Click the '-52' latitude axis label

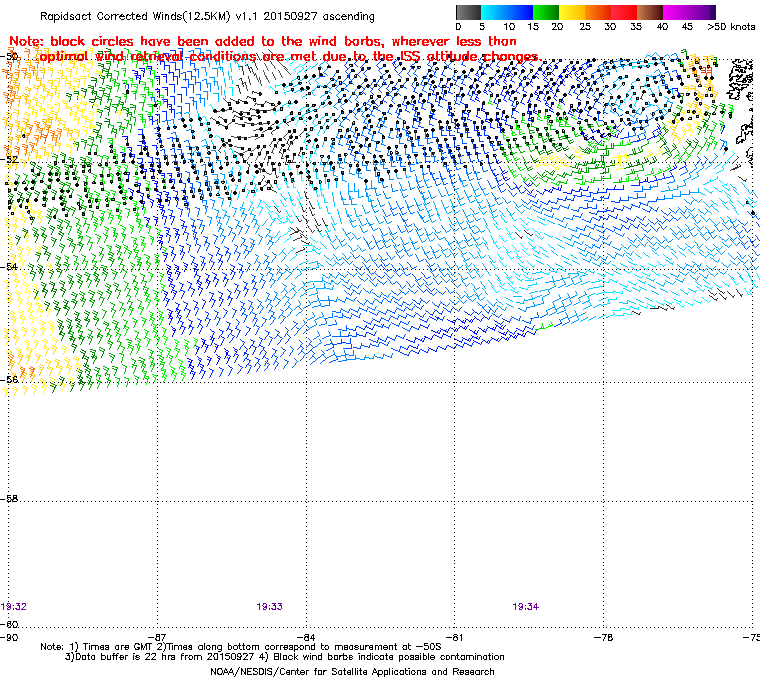(x=10, y=159)
